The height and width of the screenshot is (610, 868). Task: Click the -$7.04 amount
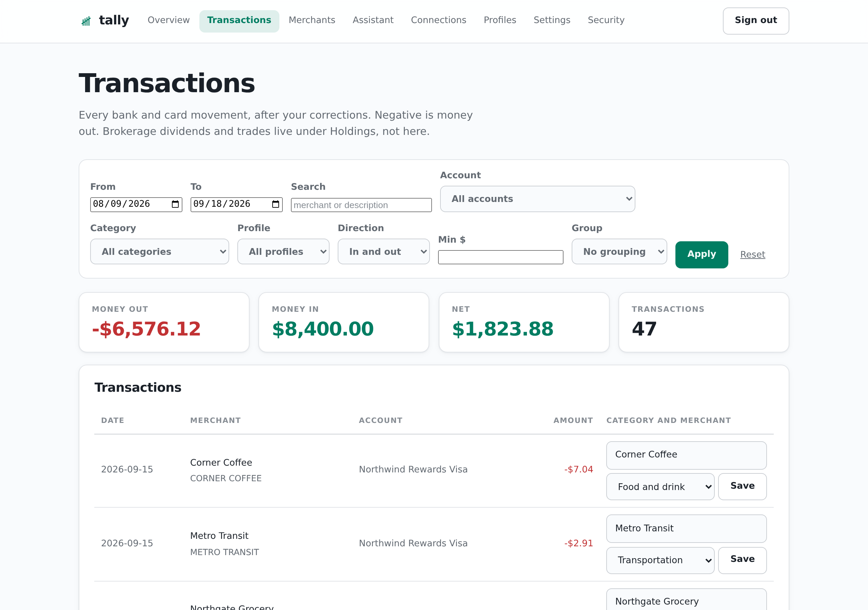578,469
